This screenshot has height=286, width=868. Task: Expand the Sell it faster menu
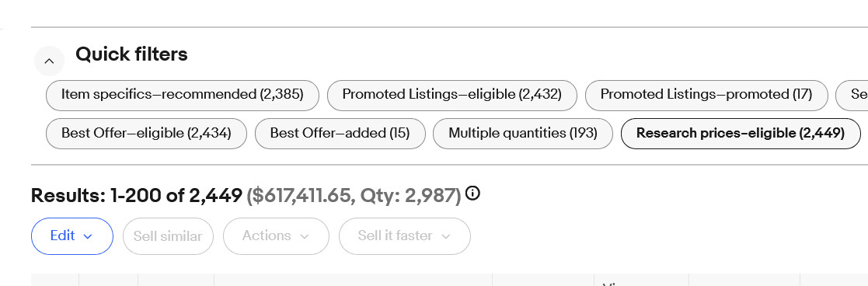[405, 236]
